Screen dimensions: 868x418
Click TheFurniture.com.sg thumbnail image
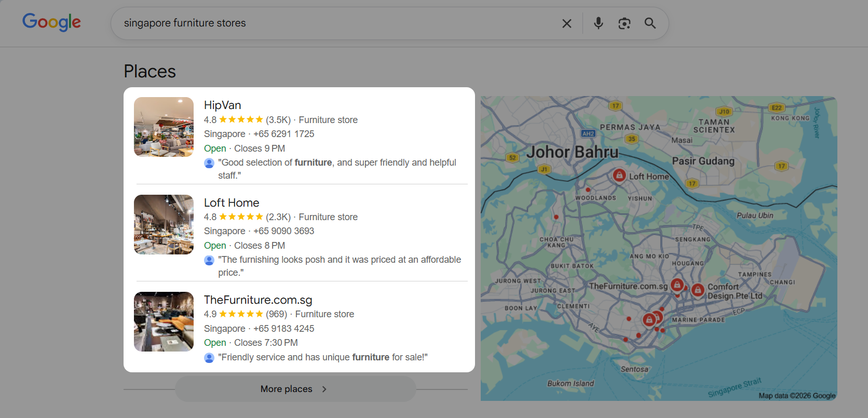[164, 321]
